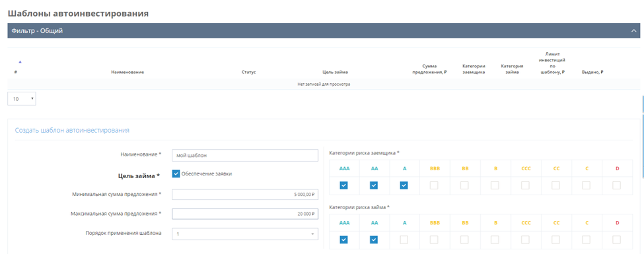The width and height of the screenshot is (644, 254).
Task: Check BBB in Категории риска займа
Action: click(x=434, y=239)
